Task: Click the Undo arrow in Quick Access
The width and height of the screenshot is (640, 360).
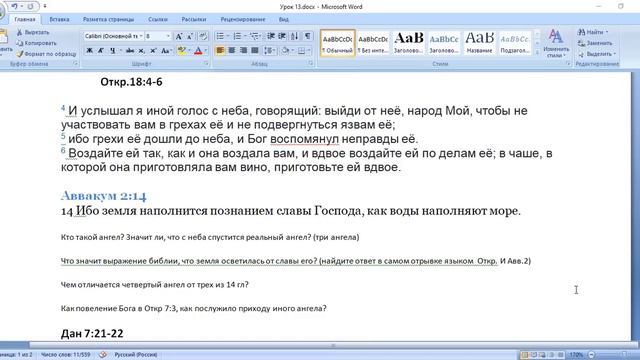Action: 14,6
